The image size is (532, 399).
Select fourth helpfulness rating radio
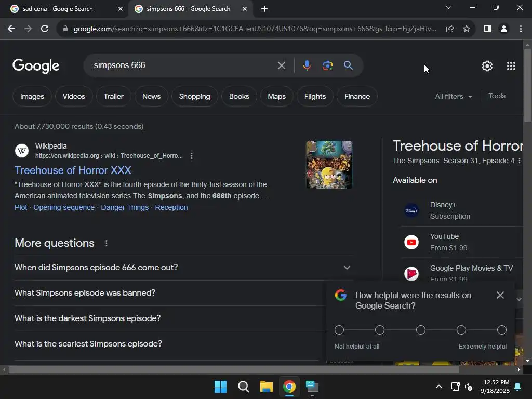pyautogui.click(x=461, y=330)
